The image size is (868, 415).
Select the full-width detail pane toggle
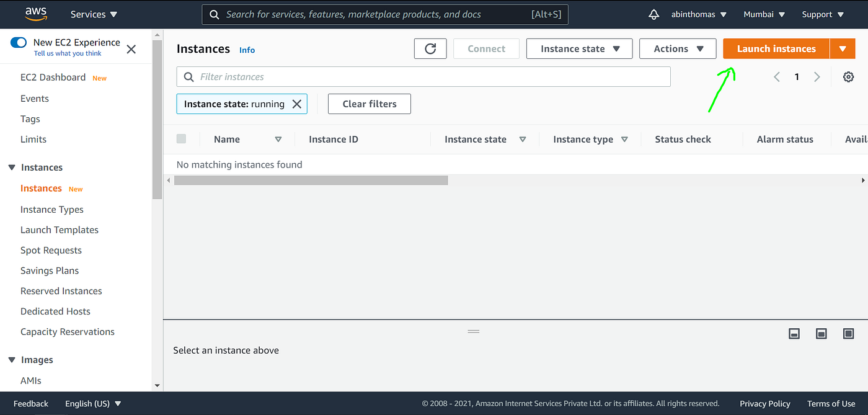(x=848, y=333)
